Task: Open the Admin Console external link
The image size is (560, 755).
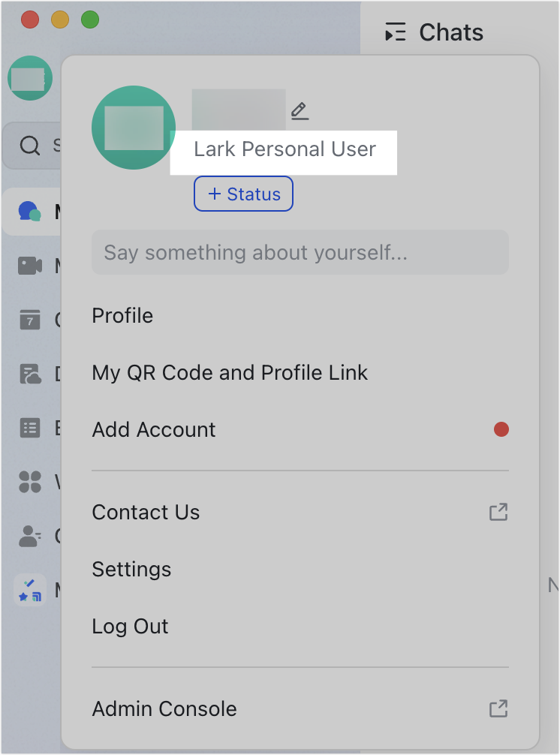Action: click(164, 709)
